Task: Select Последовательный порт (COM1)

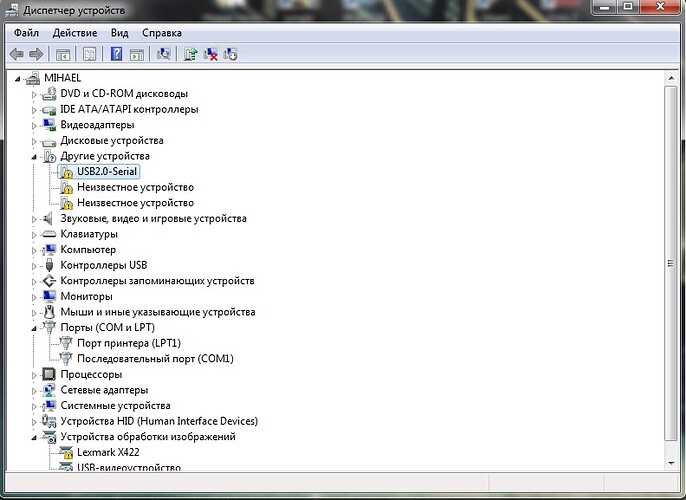Action: click(155, 359)
